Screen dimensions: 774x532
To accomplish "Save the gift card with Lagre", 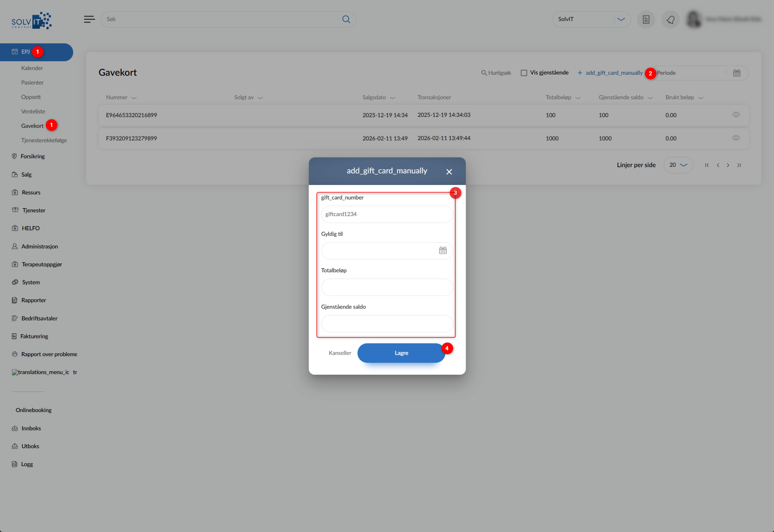I will pyautogui.click(x=401, y=353).
